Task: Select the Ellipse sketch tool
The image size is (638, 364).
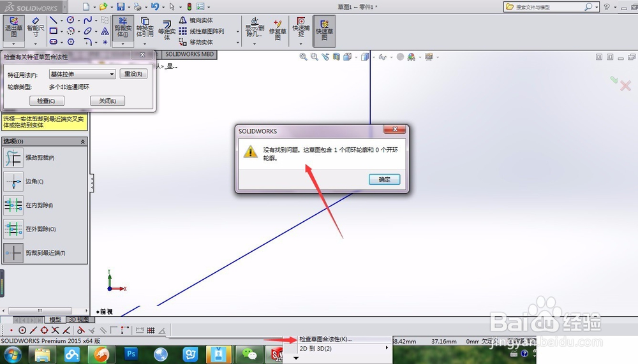Action: [x=87, y=31]
